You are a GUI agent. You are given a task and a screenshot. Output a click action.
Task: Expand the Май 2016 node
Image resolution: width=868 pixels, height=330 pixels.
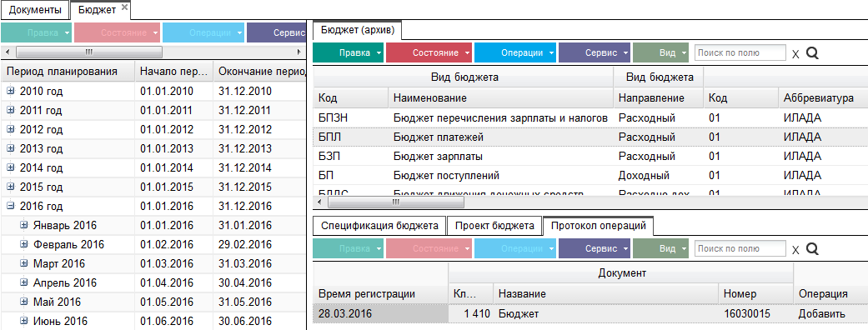24,302
